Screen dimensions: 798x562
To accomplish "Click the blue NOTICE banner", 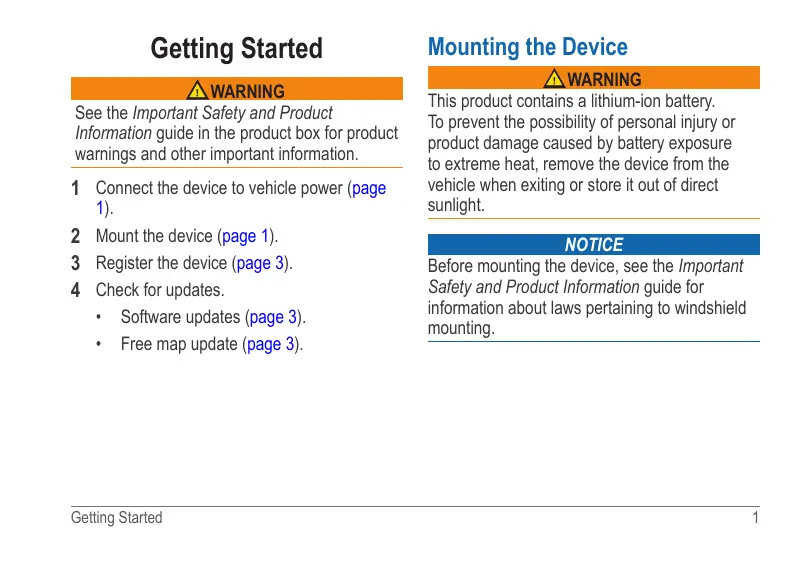I will pyautogui.click(x=593, y=245).
